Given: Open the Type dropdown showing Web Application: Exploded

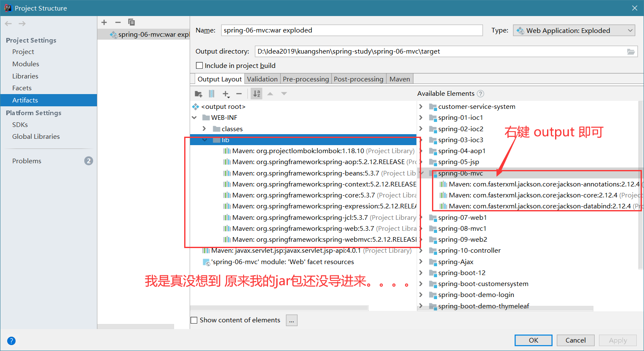Looking at the screenshot, I should pyautogui.click(x=574, y=30).
